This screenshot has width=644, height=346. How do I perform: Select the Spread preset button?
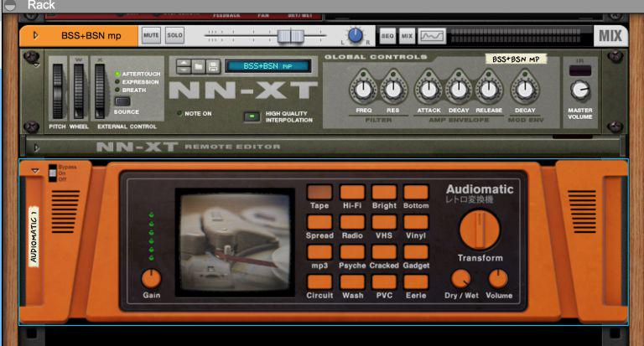point(319,222)
